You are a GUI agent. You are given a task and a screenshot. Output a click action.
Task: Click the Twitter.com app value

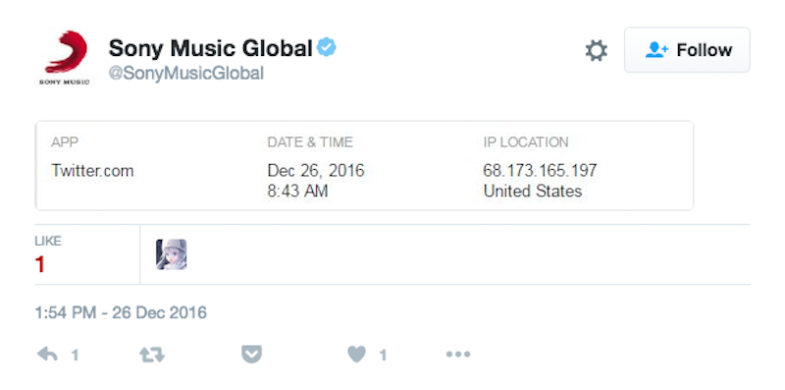[x=93, y=171]
